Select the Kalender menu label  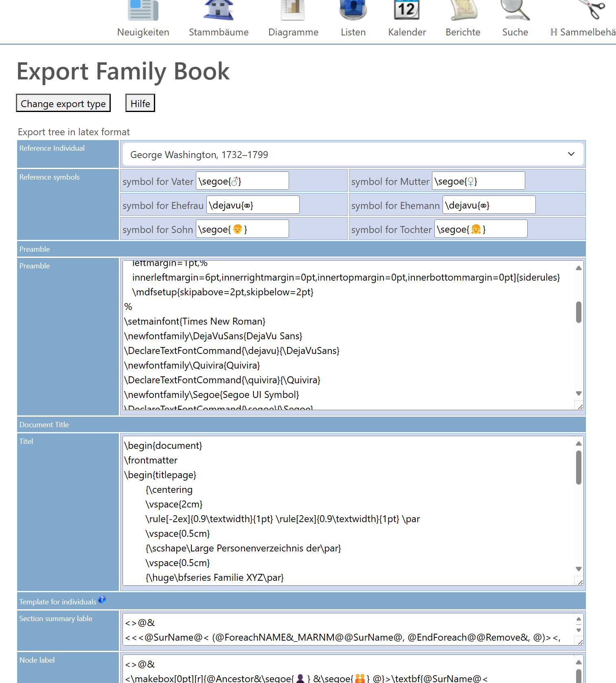tap(407, 32)
